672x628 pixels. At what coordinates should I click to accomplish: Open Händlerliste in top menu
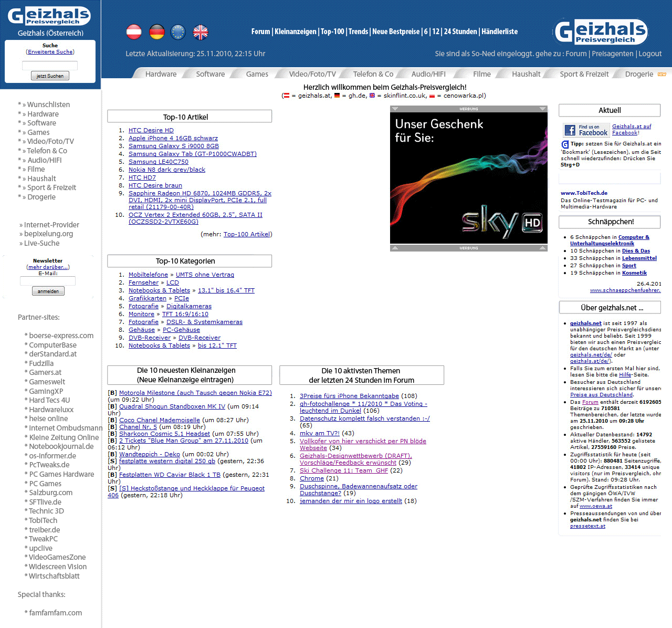tap(499, 32)
